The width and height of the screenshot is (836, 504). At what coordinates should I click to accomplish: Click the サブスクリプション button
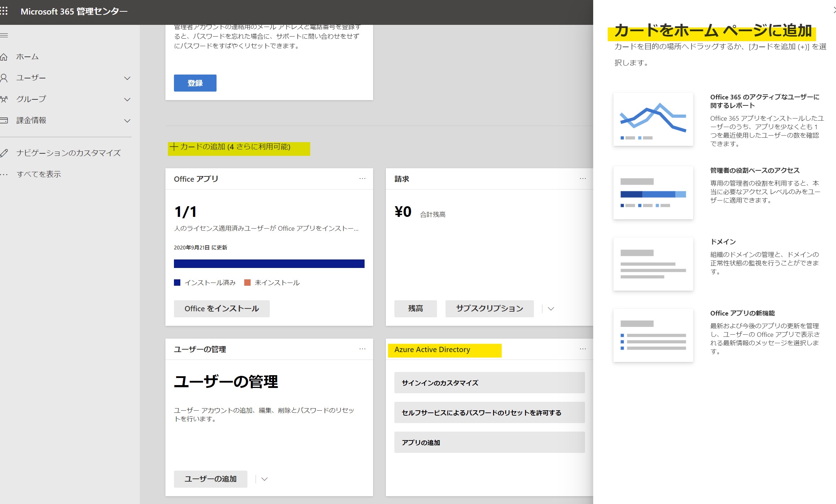(x=490, y=309)
